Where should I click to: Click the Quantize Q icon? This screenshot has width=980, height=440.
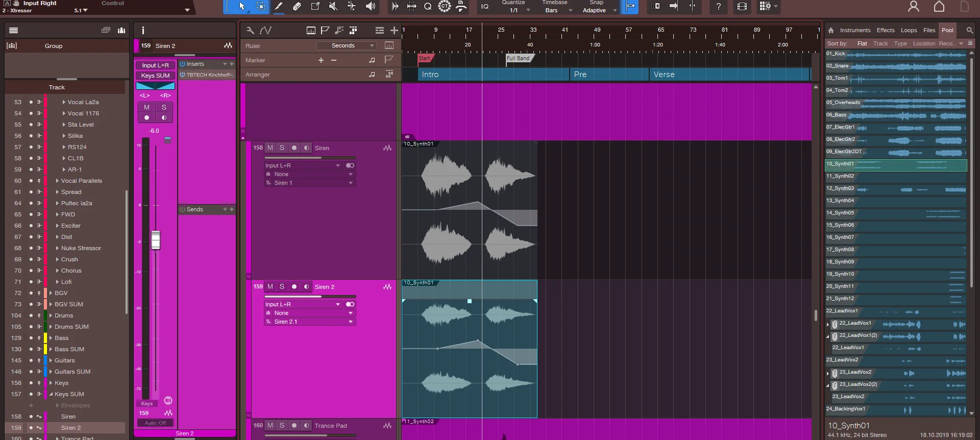[x=428, y=7]
